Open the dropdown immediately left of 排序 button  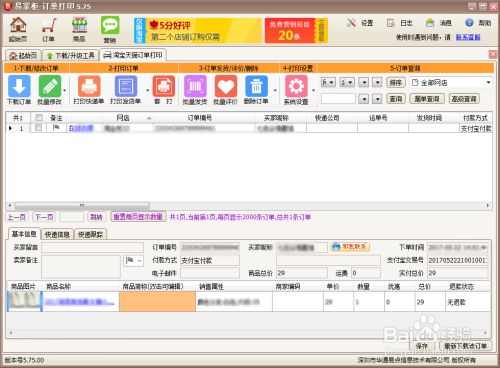377,82
